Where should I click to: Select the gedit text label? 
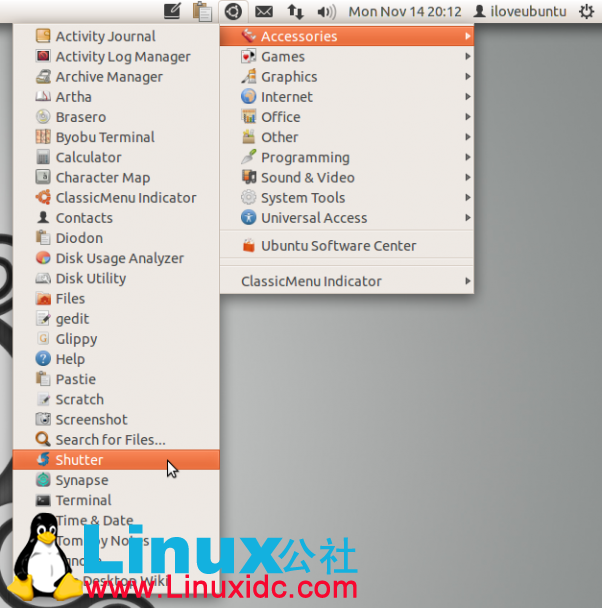pyautogui.click(x=72, y=319)
